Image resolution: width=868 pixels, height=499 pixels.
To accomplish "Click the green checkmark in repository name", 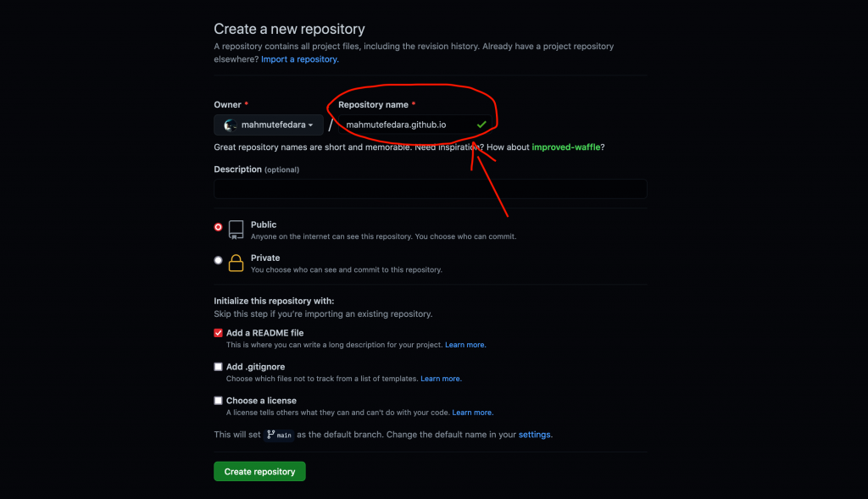I will click(481, 125).
